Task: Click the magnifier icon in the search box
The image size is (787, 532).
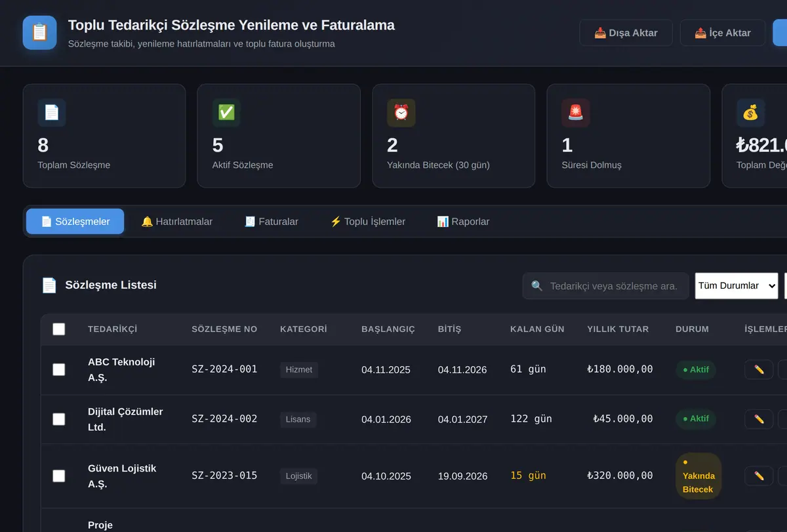Action: tap(537, 286)
